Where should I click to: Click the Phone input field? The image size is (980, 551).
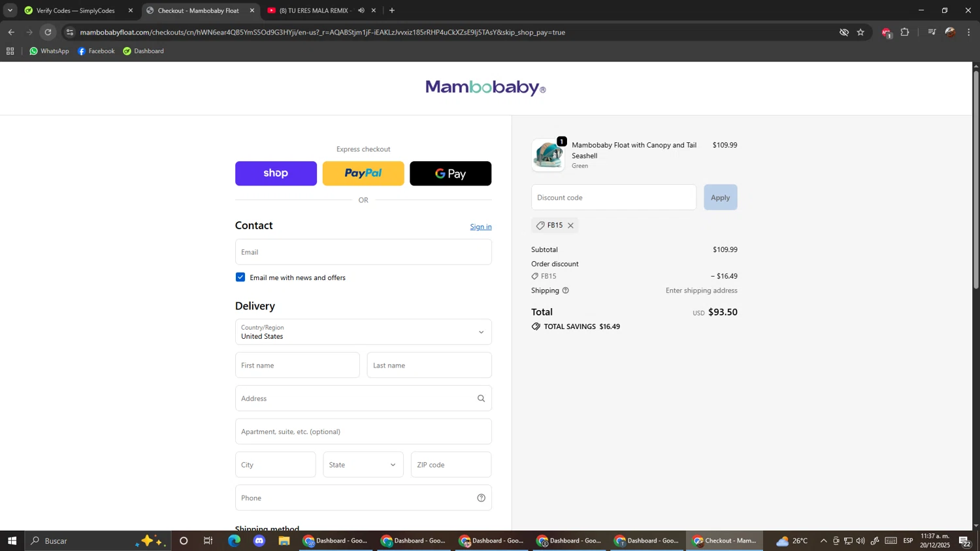[x=363, y=498]
